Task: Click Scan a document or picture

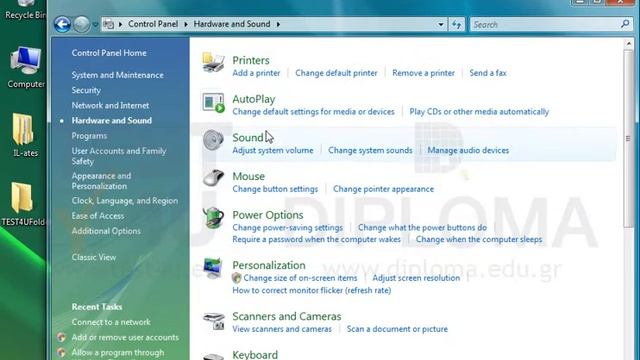Action: [397, 329]
